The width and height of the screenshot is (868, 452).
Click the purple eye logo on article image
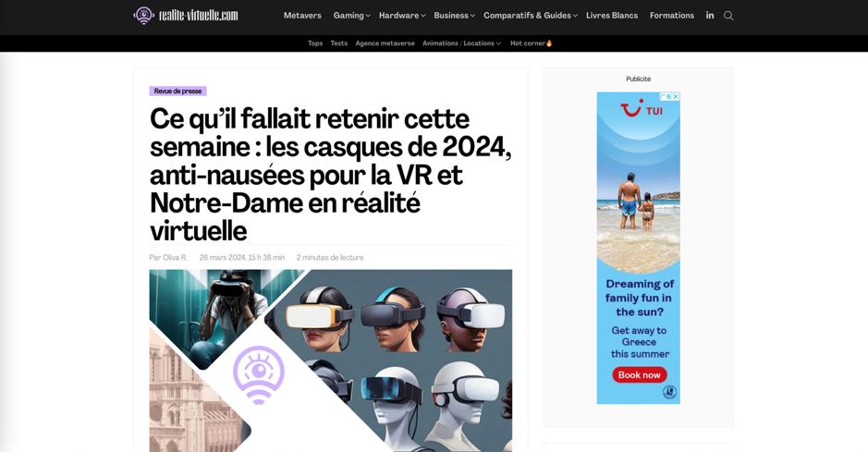coord(259,375)
